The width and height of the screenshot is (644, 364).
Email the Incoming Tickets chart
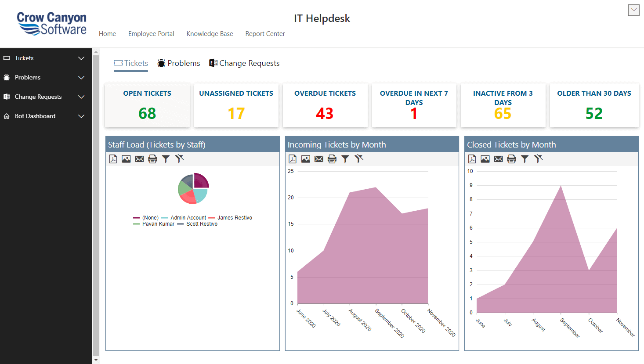tap(319, 159)
